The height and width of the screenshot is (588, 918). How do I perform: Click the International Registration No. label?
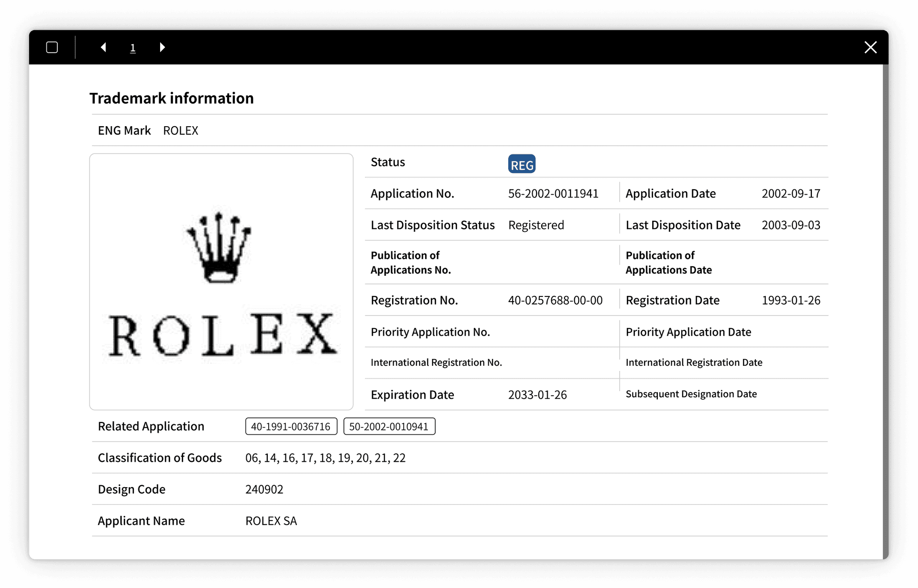(436, 362)
